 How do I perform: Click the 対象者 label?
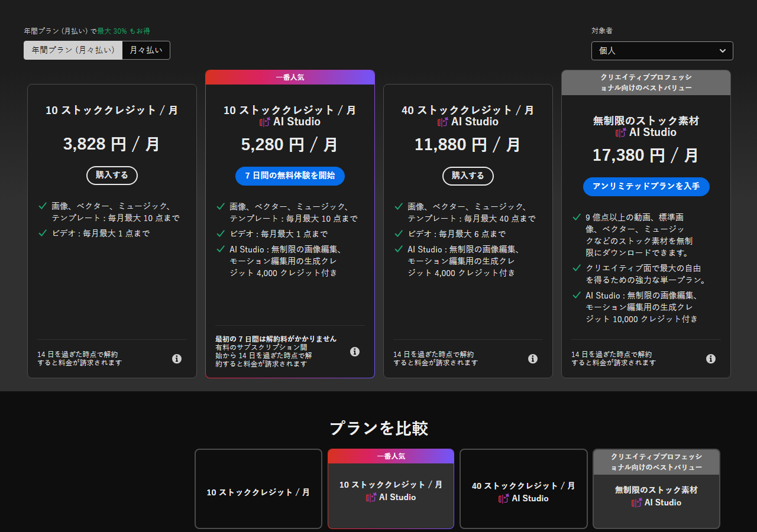(x=602, y=31)
